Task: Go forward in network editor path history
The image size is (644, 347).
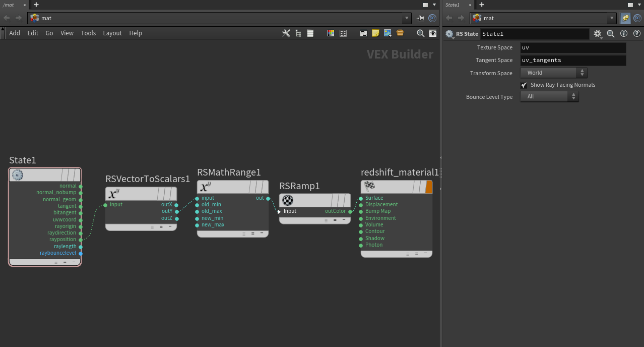Action: click(19, 18)
